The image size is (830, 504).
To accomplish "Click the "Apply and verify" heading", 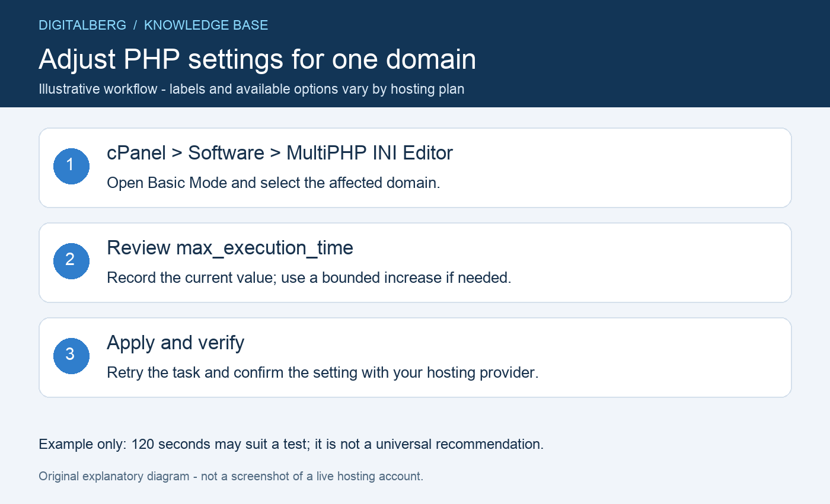I will (x=175, y=343).
